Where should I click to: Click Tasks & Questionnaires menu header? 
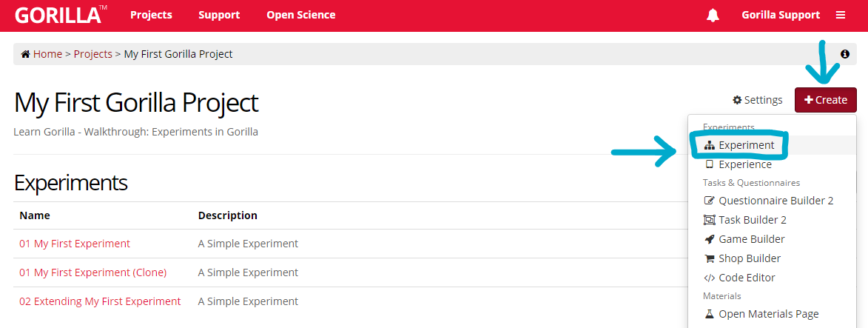(x=751, y=183)
